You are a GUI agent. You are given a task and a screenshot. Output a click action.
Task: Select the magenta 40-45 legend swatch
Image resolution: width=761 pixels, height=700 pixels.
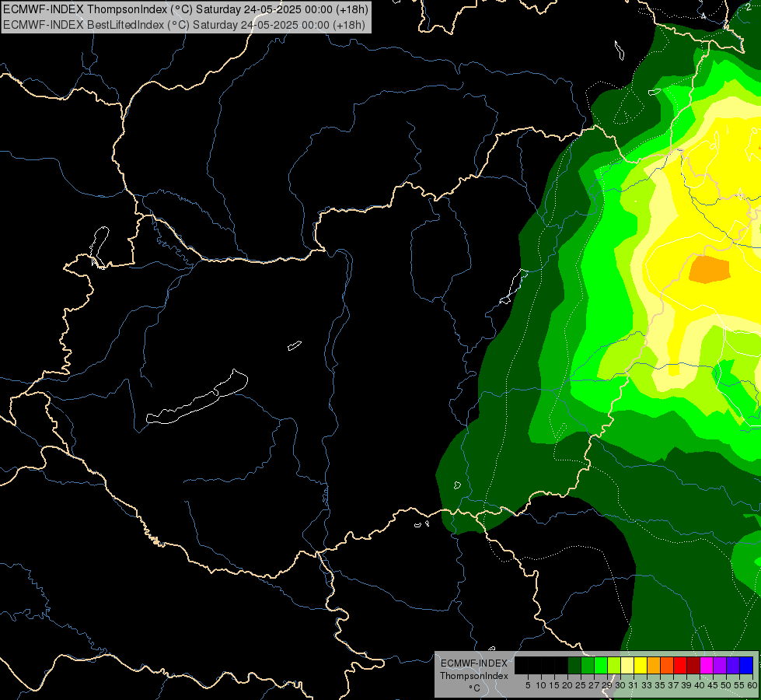coord(707,665)
